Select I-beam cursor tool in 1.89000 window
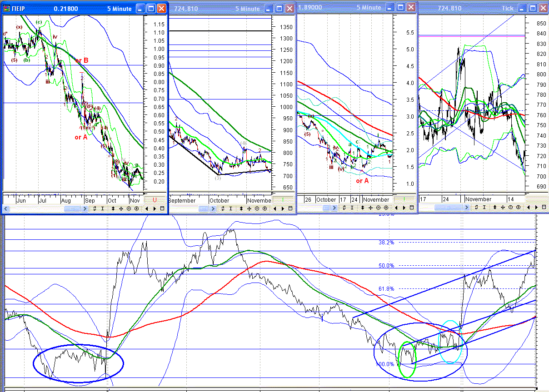This screenshot has height=392, width=549. coord(352,208)
